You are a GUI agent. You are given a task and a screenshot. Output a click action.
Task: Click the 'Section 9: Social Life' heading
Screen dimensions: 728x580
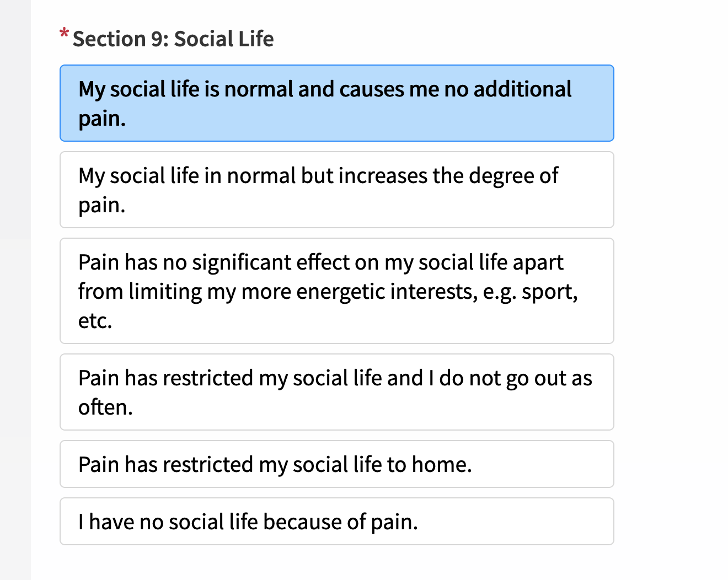click(x=173, y=39)
